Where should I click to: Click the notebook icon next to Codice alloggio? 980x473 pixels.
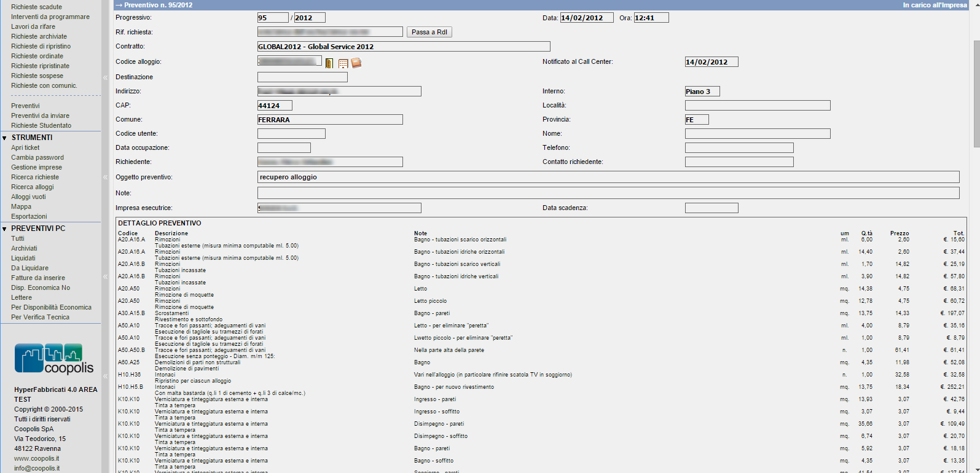(356, 63)
